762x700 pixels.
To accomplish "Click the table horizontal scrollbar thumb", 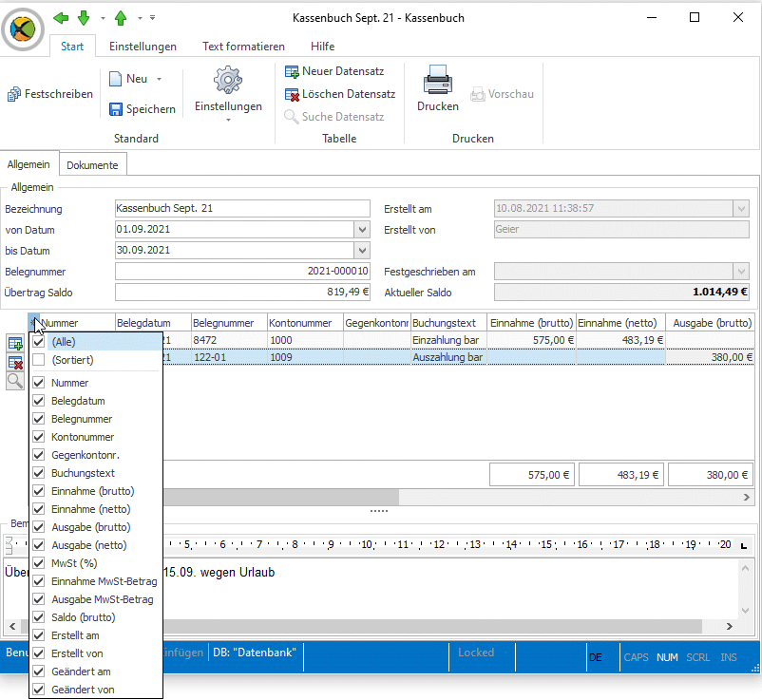I will click(281, 497).
